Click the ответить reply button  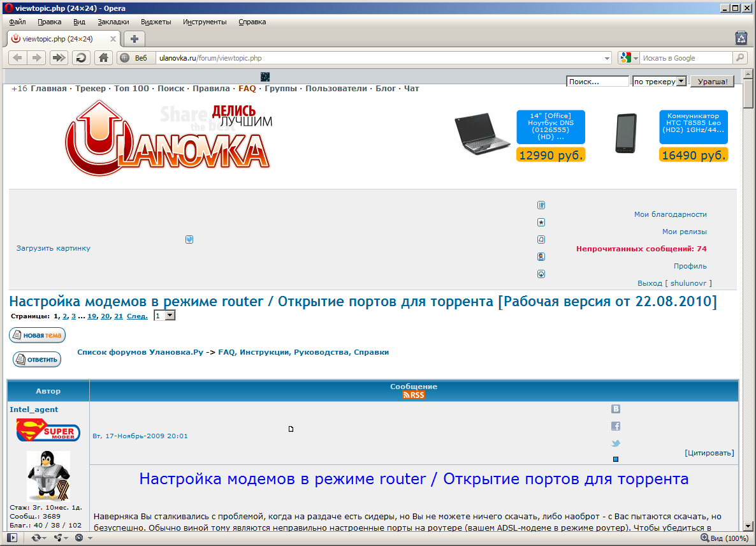36,359
